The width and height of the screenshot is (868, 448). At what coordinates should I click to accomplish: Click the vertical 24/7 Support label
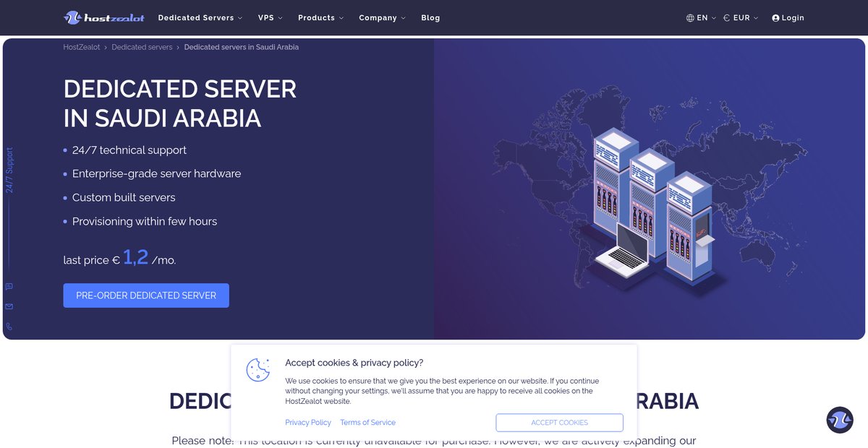9,171
